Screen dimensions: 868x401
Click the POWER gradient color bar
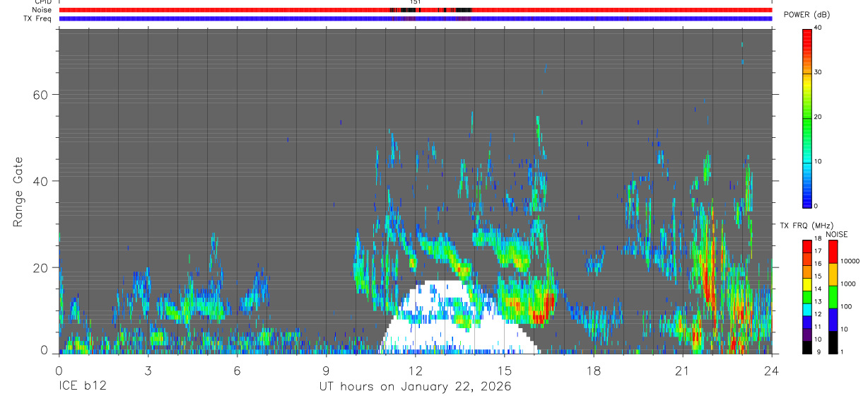pos(807,118)
